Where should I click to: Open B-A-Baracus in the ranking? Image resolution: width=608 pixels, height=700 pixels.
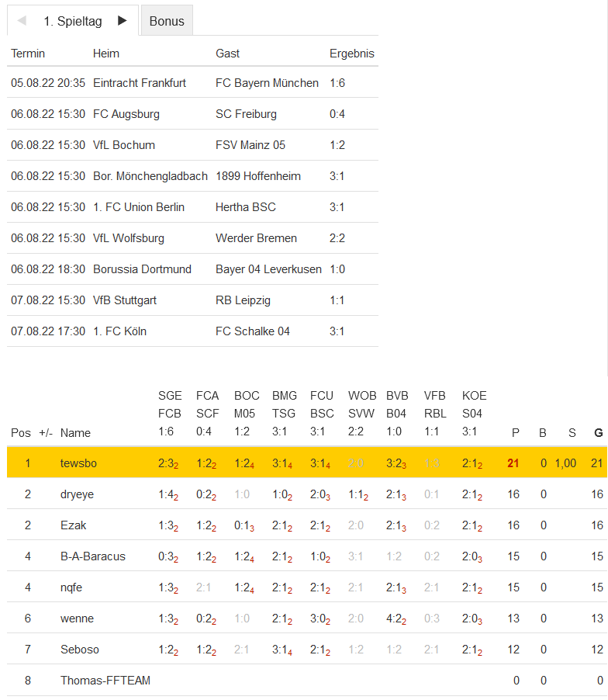(93, 556)
